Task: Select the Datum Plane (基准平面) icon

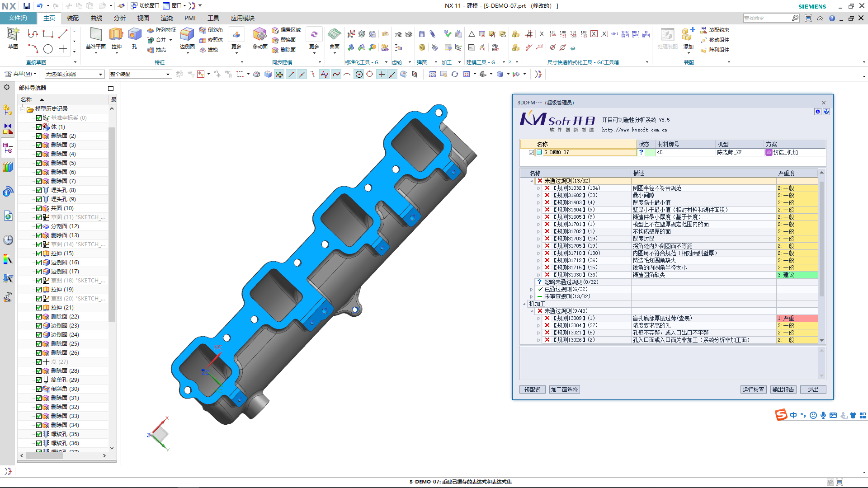Action: 96,35
